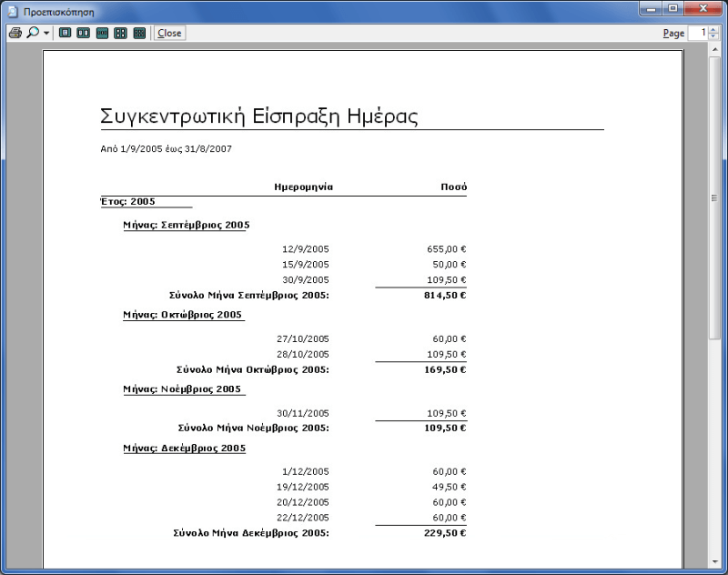
Task: Close the preview window with red X
Action: pyautogui.click(x=703, y=9)
